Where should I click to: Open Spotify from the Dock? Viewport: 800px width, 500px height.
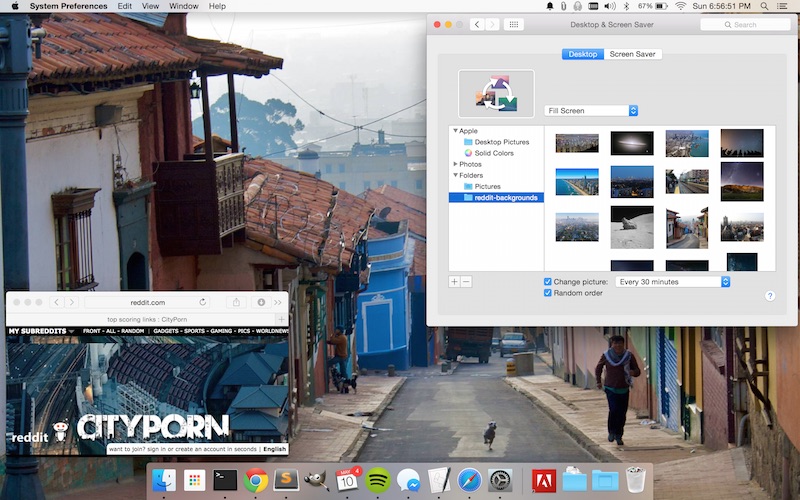pyautogui.click(x=378, y=480)
